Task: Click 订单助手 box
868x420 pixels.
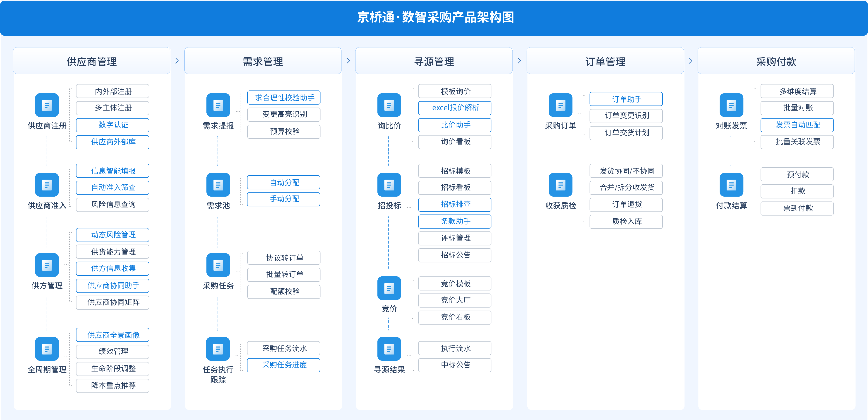Action: pyautogui.click(x=626, y=99)
